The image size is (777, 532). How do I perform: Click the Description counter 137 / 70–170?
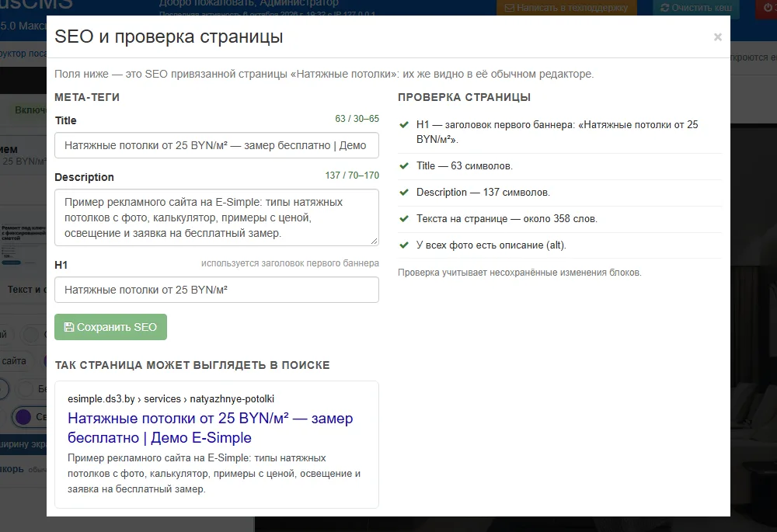(352, 176)
